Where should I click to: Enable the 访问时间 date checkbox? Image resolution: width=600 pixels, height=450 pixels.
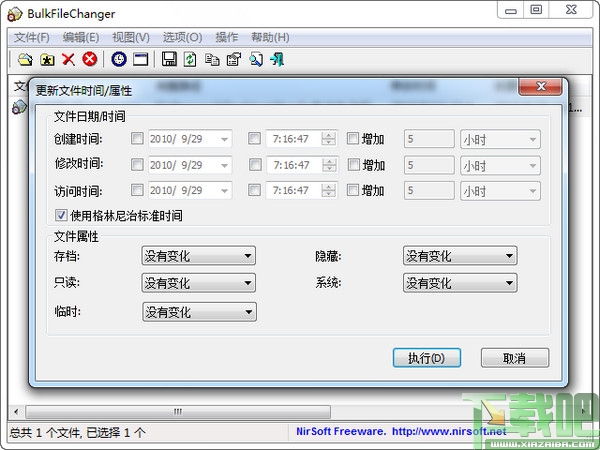pyautogui.click(x=137, y=190)
